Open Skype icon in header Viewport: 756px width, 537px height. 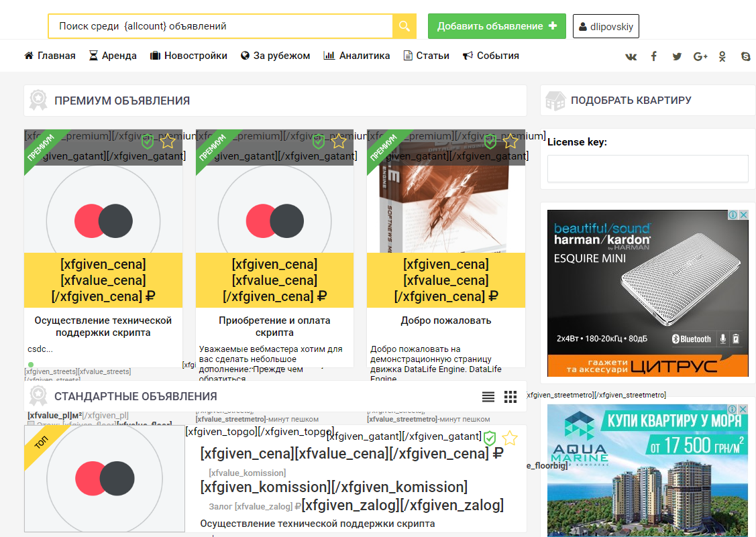tap(746, 56)
